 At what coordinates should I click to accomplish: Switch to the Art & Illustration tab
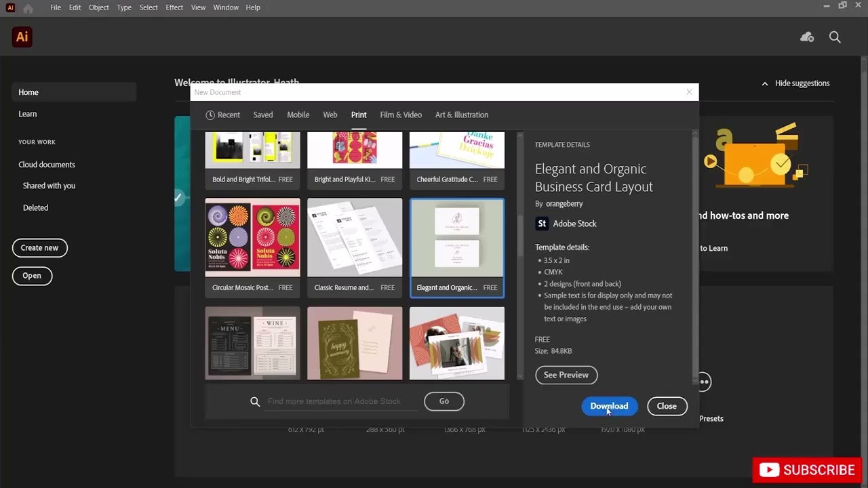pos(462,115)
